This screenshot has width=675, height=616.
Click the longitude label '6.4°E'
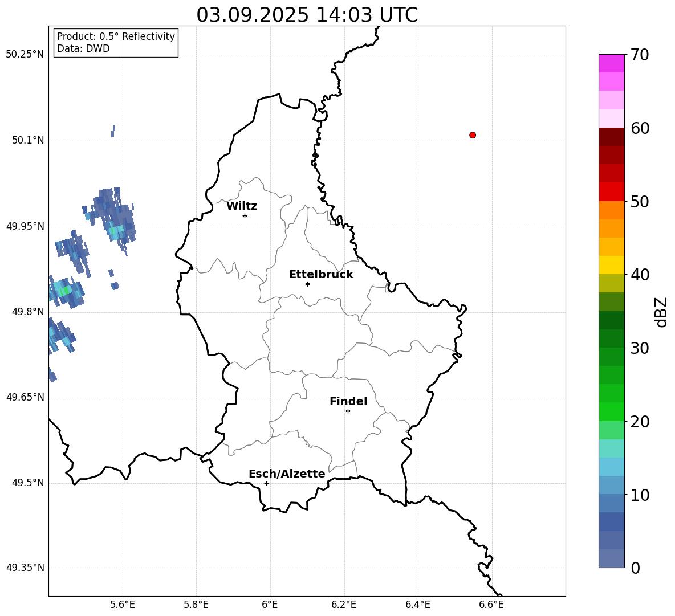417,605
